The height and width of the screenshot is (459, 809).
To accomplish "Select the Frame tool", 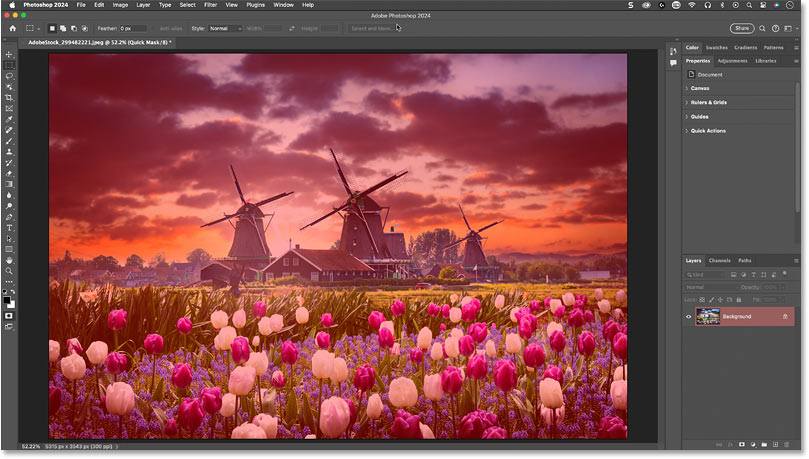I will (9, 108).
